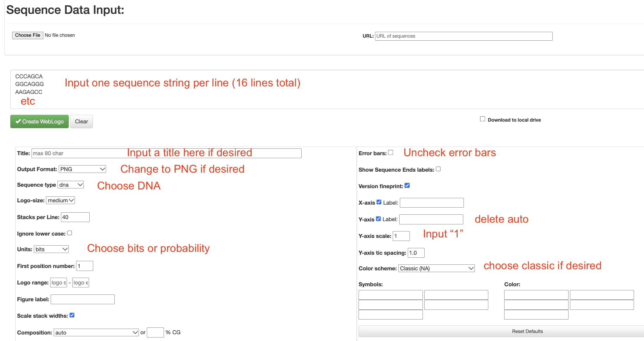This screenshot has width=644, height=341.
Task: Select the Y-axis scale field
Action: coord(401,236)
